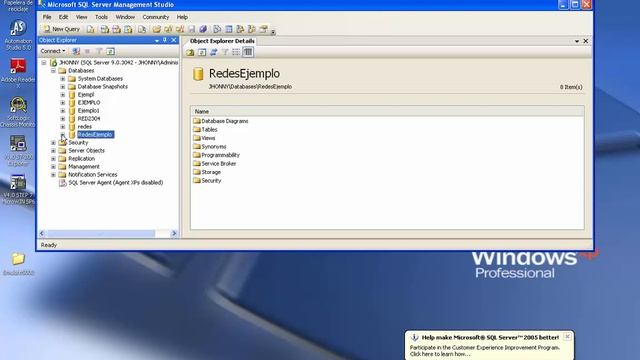Expand the Management node
Viewport: 640px width, 360px height.
point(53,167)
